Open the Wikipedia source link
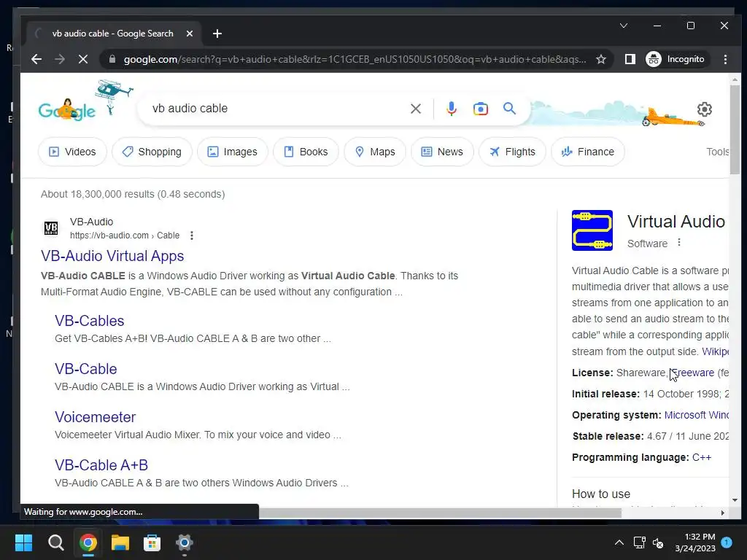This screenshot has width=747, height=560. point(715,351)
